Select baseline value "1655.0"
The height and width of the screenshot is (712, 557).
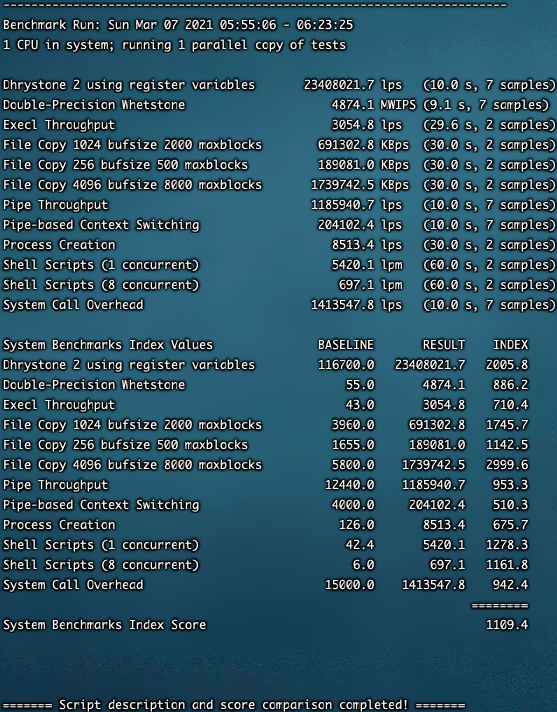pos(353,445)
